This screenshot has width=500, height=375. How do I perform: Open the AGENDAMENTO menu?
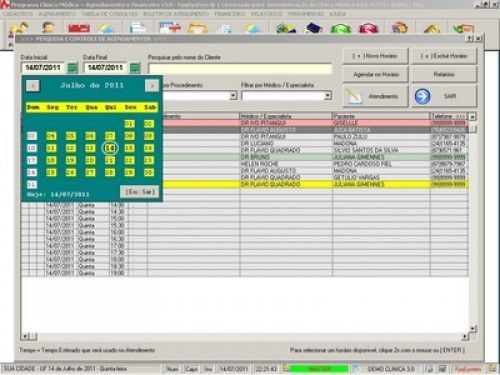57,14
